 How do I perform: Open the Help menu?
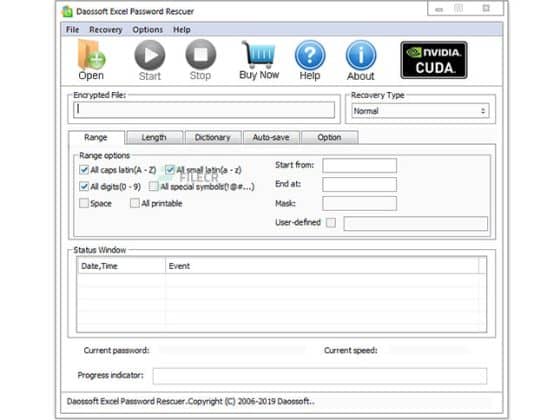[x=182, y=30]
